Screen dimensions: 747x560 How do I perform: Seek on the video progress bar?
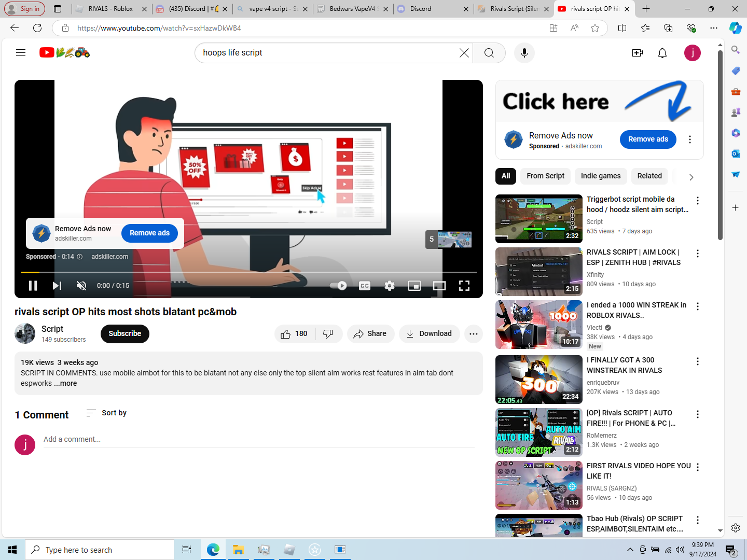pyautogui.click(x=248, y=272)
